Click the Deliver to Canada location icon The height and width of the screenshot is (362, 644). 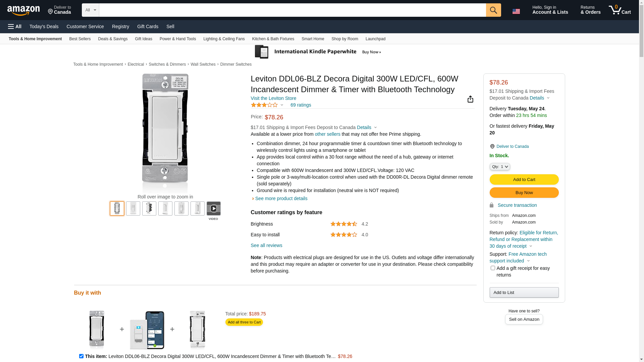pos(492,146)
